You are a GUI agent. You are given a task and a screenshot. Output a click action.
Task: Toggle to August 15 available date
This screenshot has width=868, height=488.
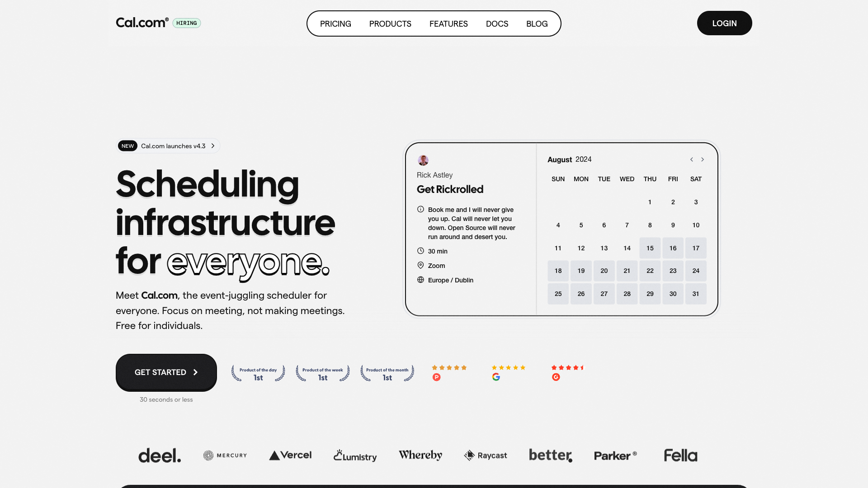pos(650,248)
